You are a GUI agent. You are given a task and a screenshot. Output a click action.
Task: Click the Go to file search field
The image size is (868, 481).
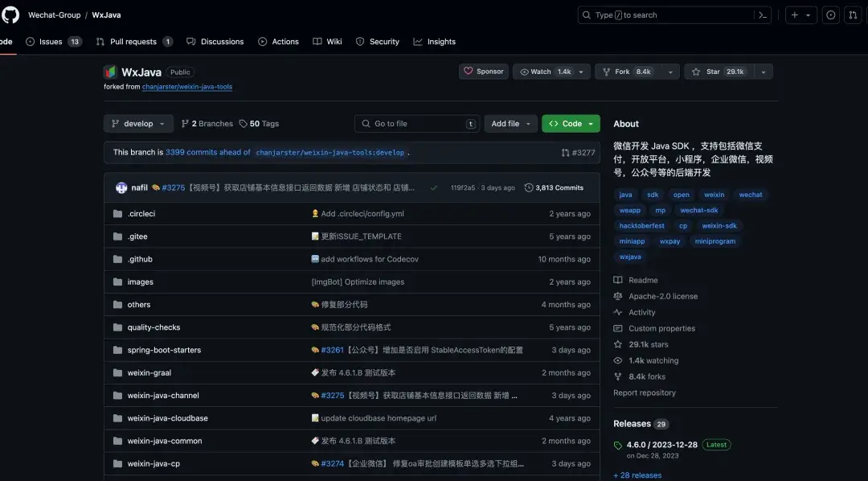[x=416, y=123]
